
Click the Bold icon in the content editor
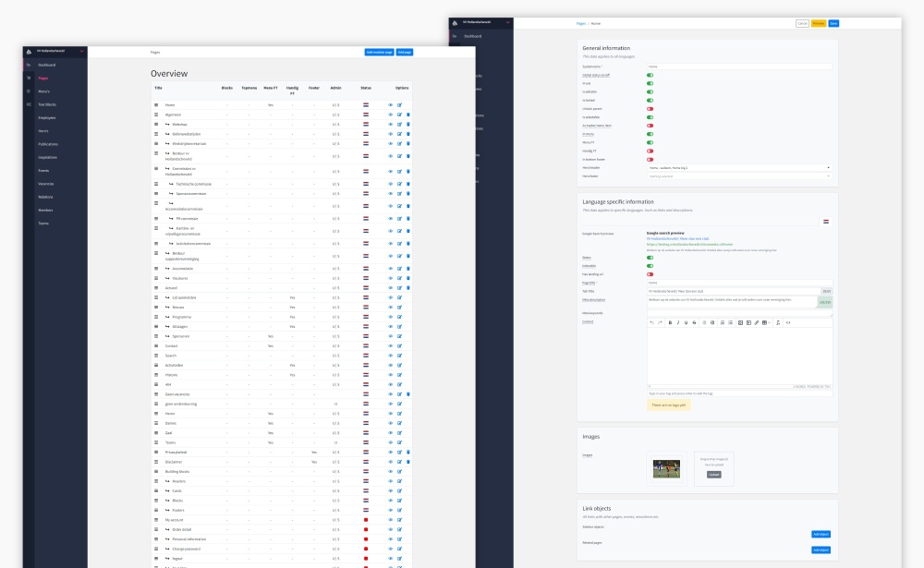[x=670, y=322]
